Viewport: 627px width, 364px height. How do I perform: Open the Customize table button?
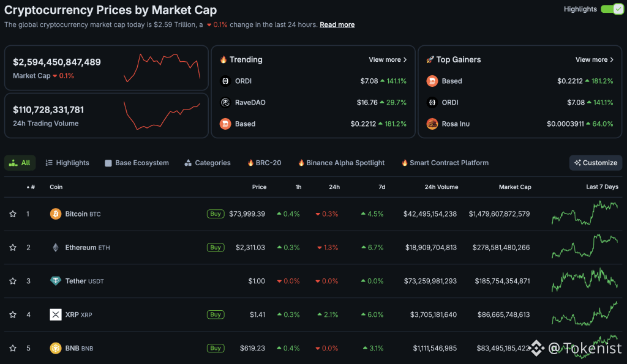(595, 163)
